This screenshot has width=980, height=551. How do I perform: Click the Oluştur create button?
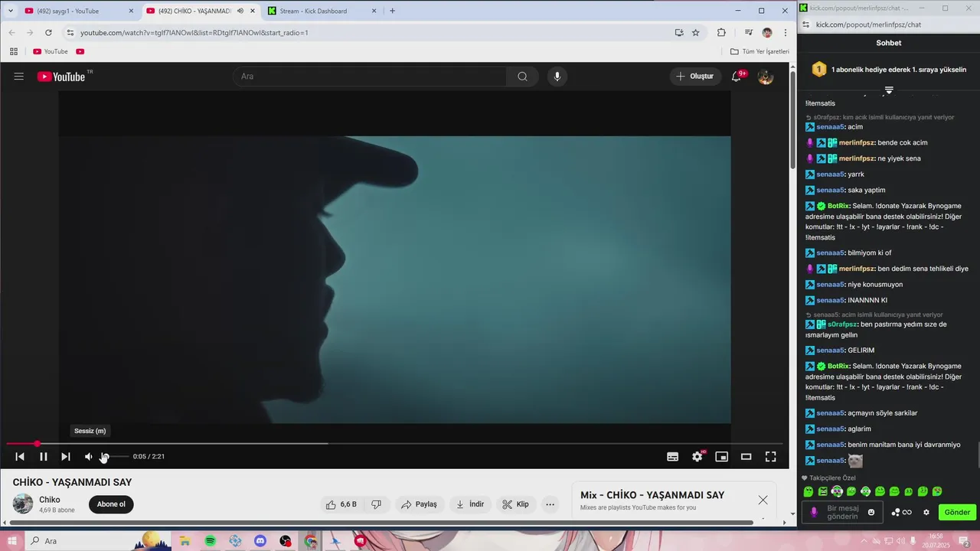[x=695, y=77]
